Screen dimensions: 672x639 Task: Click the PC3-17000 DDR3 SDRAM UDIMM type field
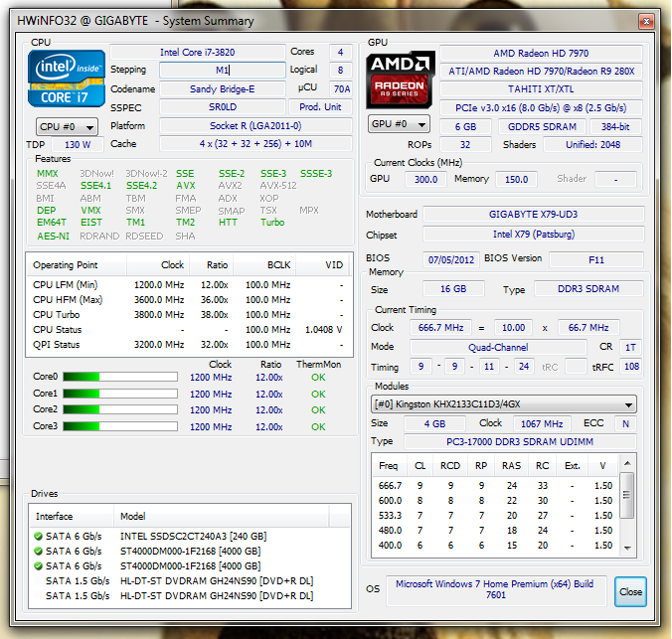point(520,442)
